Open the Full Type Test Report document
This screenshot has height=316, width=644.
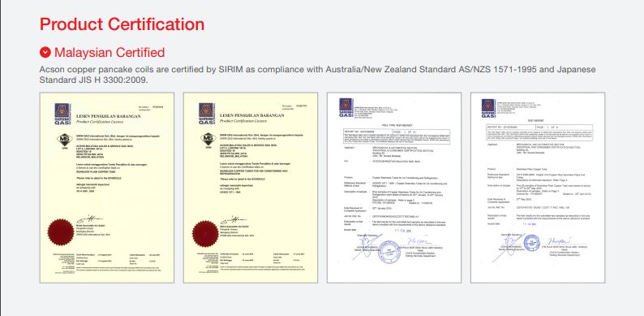[394, 188]
